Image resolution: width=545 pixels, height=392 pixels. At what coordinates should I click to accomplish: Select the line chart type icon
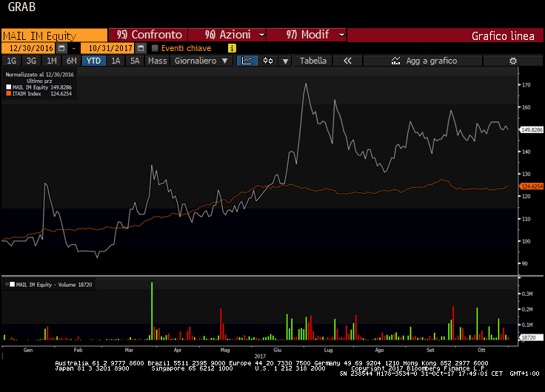[x=247, y=61]
